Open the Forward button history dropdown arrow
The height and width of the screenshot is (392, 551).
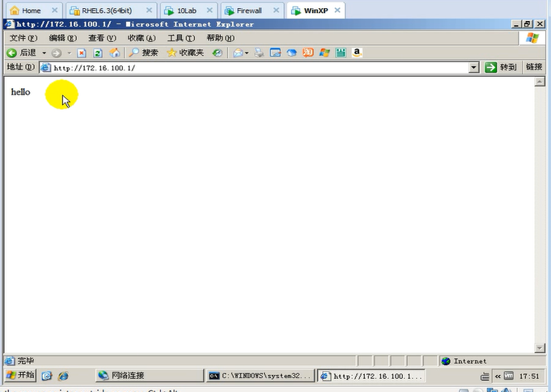[x=69, y=53]
